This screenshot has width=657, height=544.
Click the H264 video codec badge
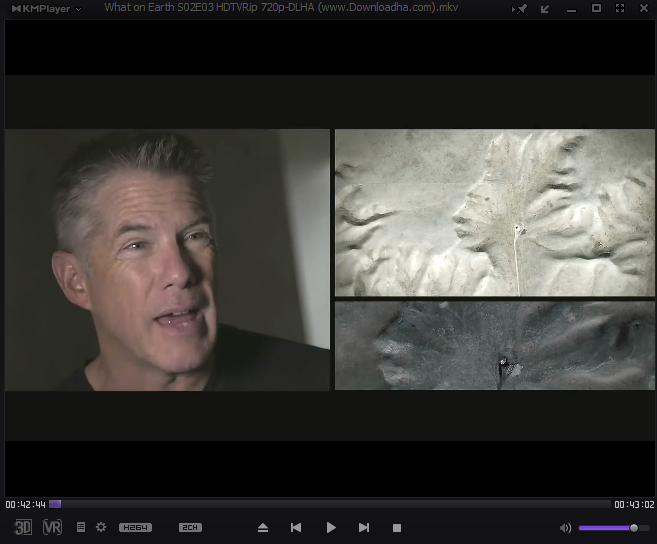coord(135,527)
